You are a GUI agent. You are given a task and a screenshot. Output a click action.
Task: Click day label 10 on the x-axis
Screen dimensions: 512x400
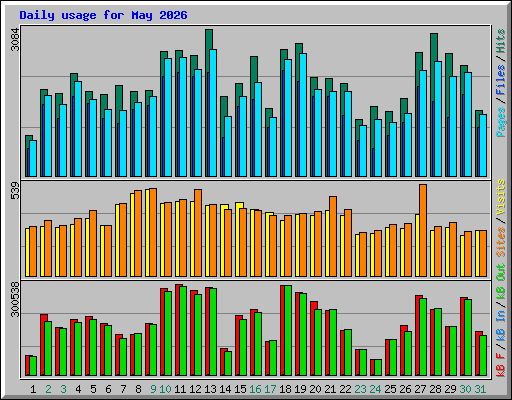click(165, 389)
